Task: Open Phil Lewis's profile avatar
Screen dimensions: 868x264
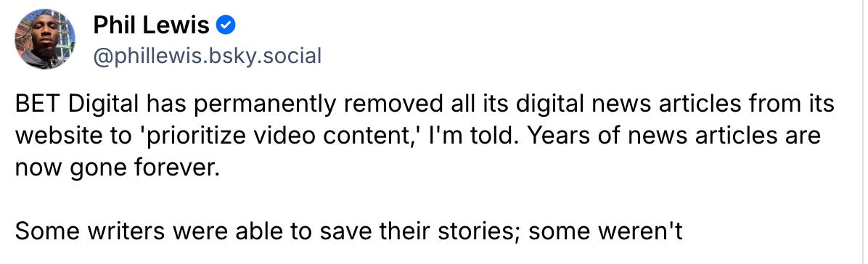Action: 45,38
